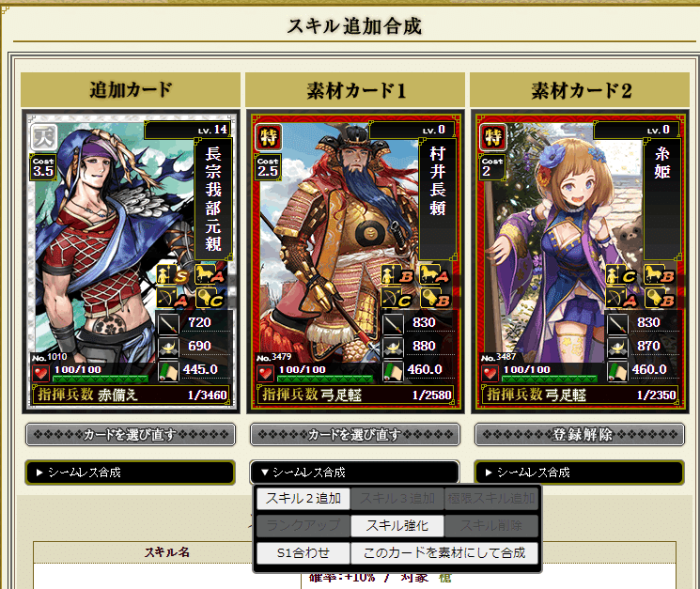Screen dimensions: 700x589
Task: Expand シームレス合成 under 追加カード
Action: 130,473
